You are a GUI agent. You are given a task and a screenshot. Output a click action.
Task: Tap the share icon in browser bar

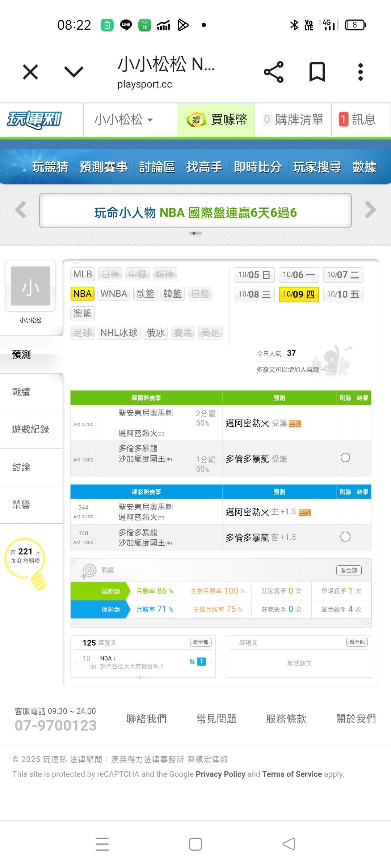tap(274, 72)
